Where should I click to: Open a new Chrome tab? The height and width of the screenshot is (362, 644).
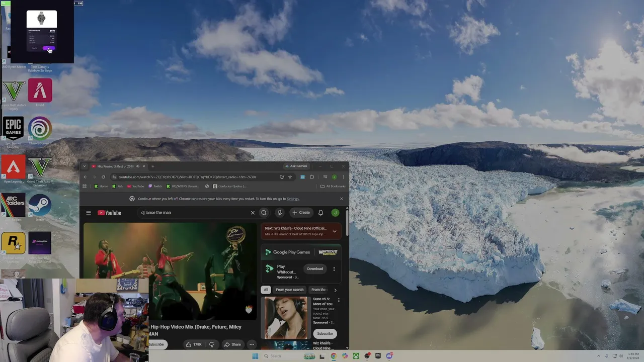tap(153, 166)
